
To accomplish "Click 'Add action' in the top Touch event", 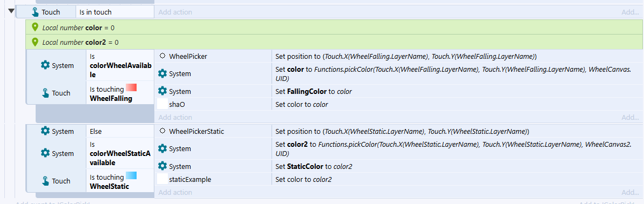I will tap(175, 12).
